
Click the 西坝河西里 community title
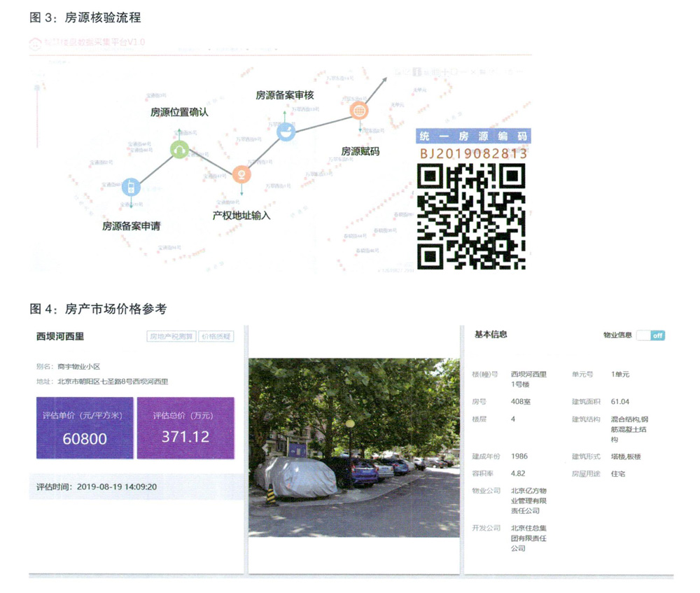click(60, 336)
